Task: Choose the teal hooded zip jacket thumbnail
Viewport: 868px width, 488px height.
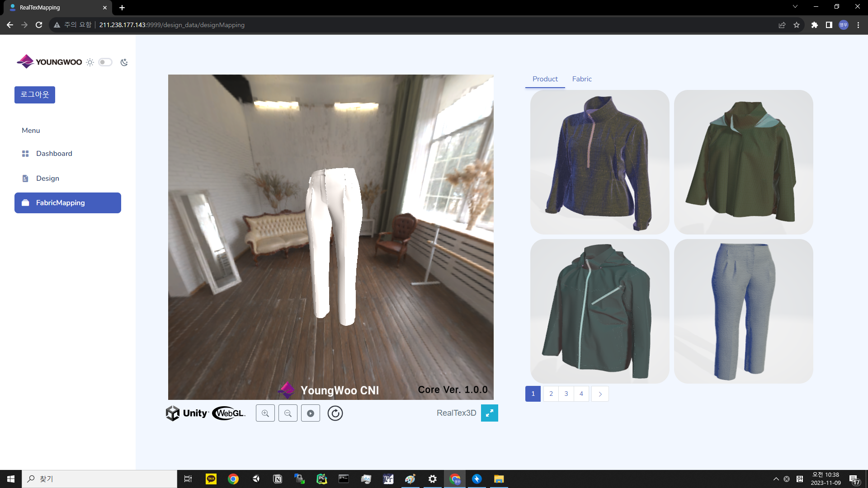Action: [599, 311]
